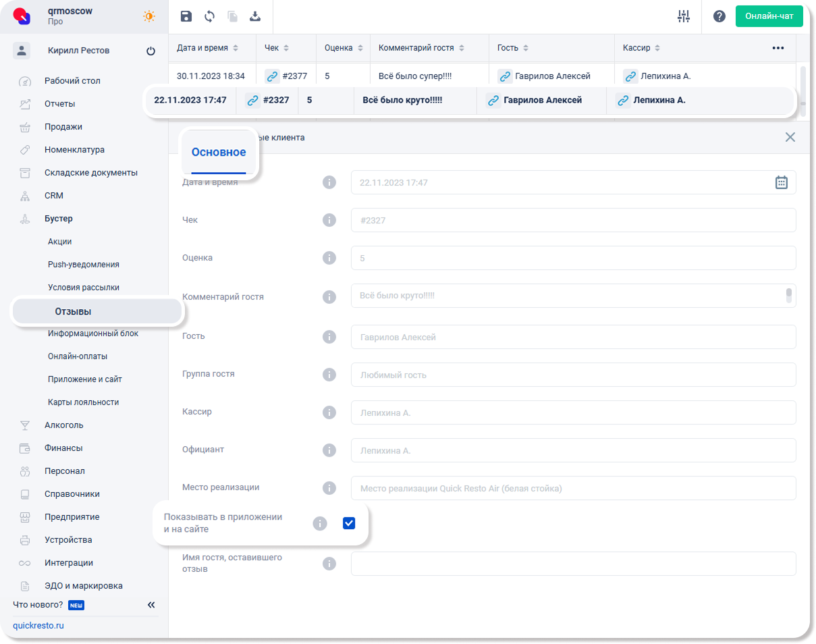This screenshot has width=816, height=644.
Task: Toggle the light theme sun icon
Action: point(148,17)
